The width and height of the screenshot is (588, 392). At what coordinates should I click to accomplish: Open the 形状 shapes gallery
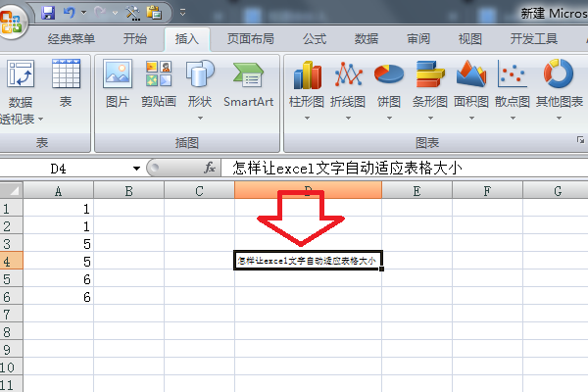click(x=200, y=90)
